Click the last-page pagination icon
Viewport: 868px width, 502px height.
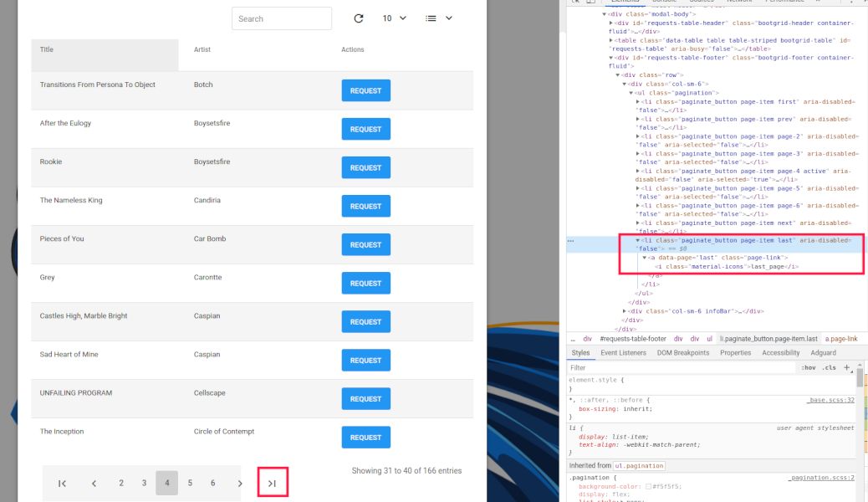(272, 483)
